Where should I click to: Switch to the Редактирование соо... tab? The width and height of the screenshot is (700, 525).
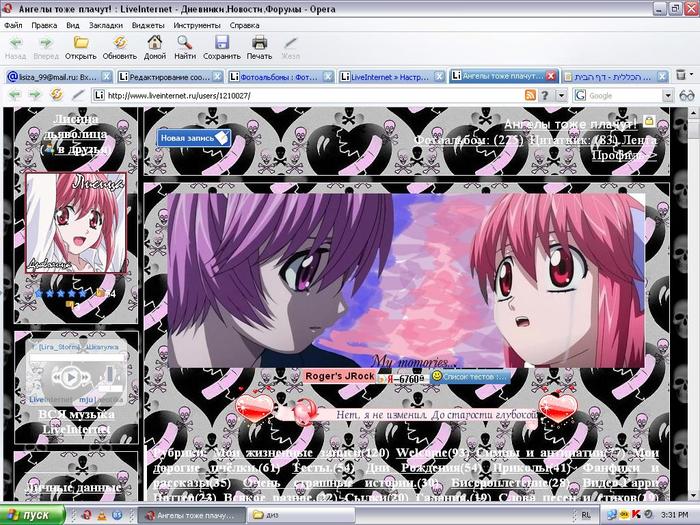[x=164, y=77]
